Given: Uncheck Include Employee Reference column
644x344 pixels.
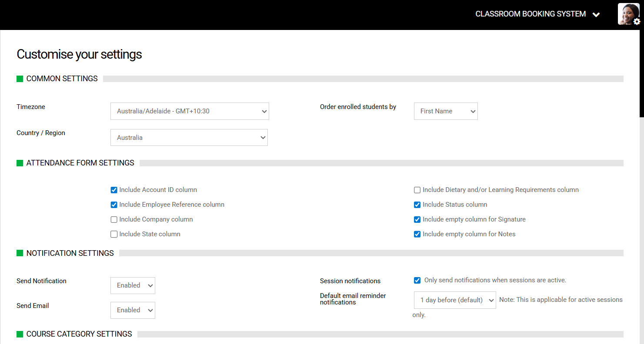Looking at the screenshot, I should click(114, 205).
